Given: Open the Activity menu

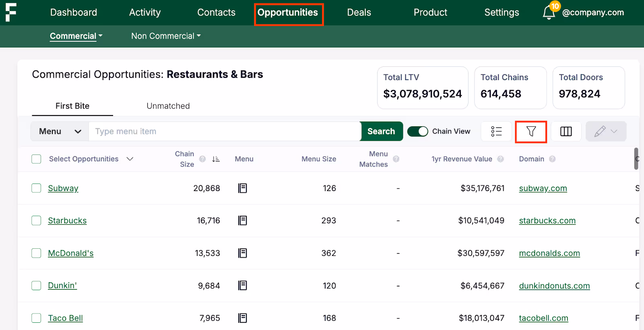Looking at the screenshot, I should point(145,12).
